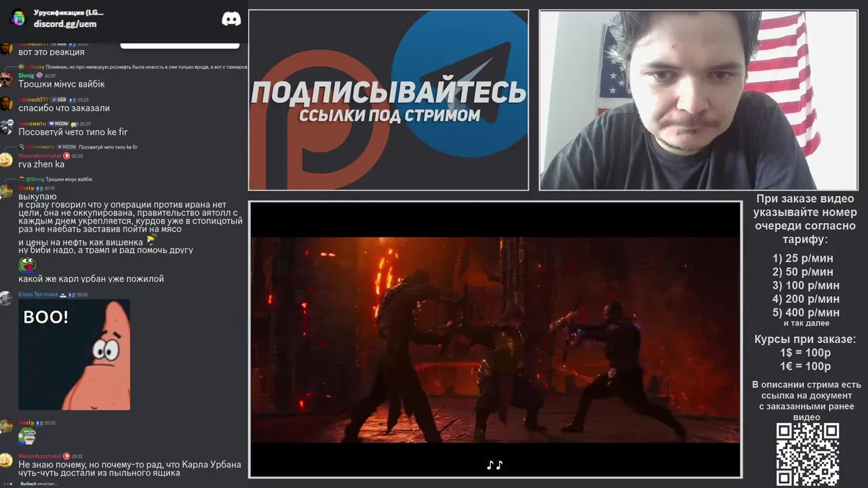Open avatar beside 'rya zhen ka'
The width and height of the screenshot is (868, 488).
(x=6, y=160)
